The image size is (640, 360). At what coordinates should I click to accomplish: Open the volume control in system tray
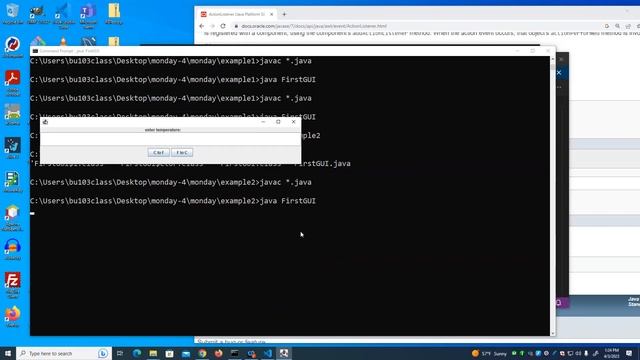[x=578, y=353]
